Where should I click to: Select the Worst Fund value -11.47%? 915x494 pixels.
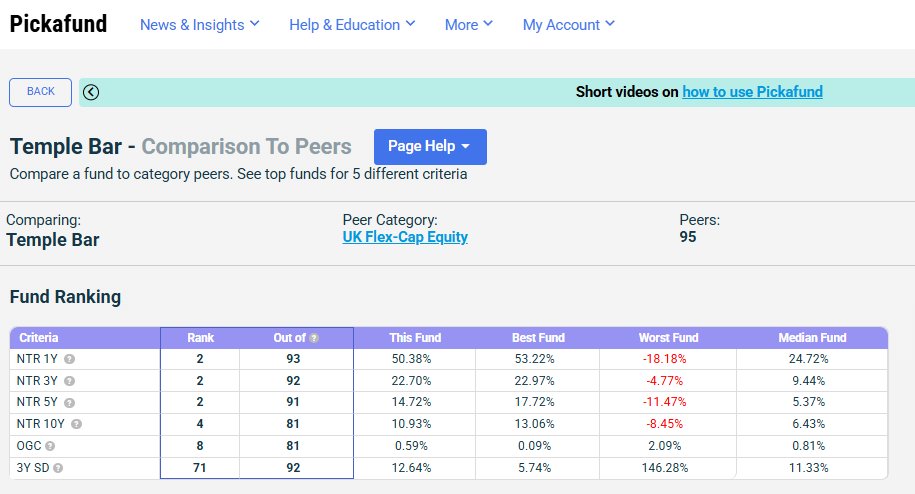click(x=665, y=402)
